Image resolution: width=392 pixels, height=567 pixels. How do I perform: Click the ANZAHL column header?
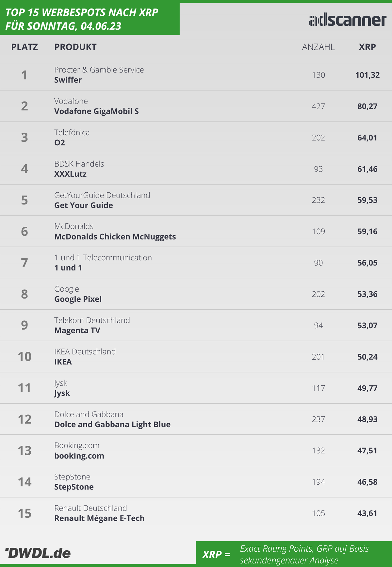(318, 47)
